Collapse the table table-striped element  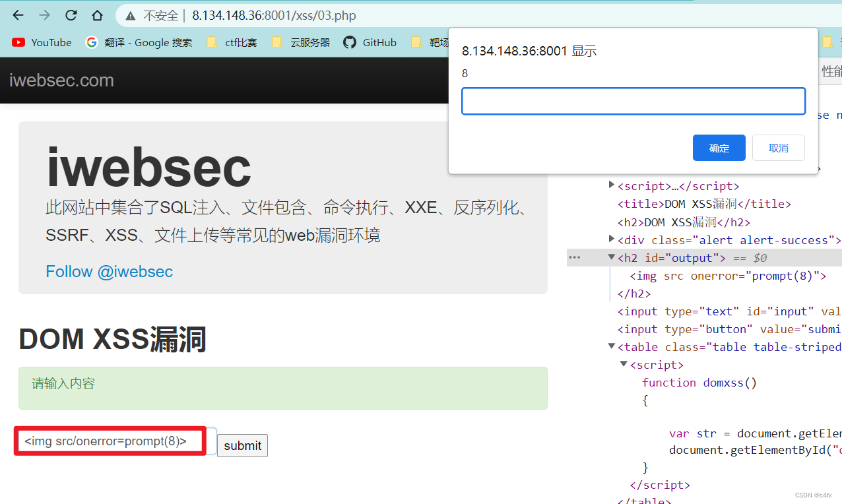pyautogui.click(x=612, y=346)
